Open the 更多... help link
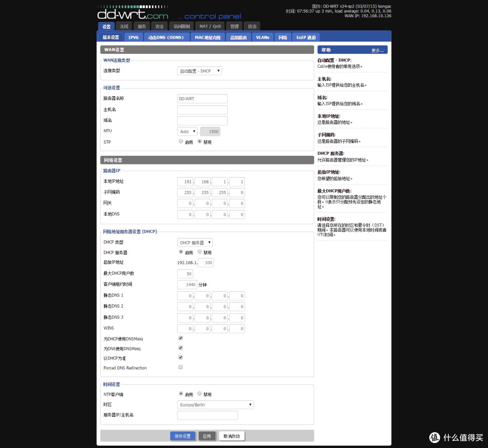The height and width of the screenshot is (448, 488). (377, 51)
